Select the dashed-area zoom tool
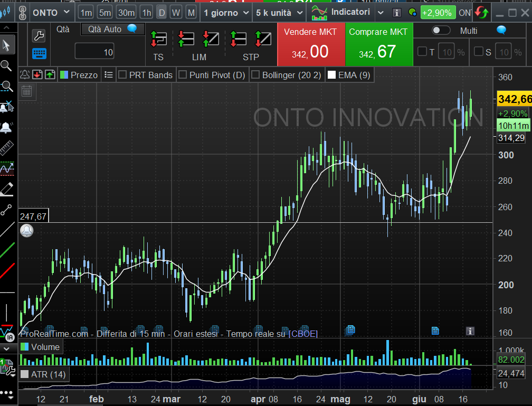532x406 pixels. tap(6, 86)
